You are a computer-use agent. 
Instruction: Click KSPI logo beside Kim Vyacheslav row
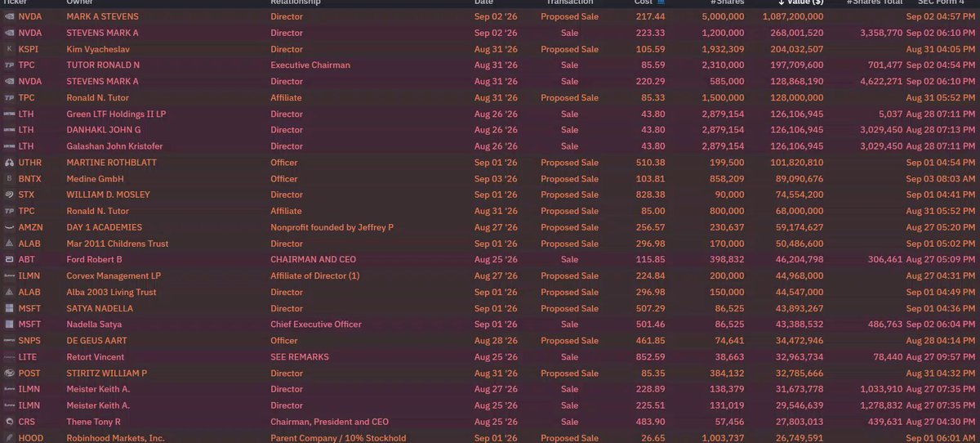pyautogui.click(x=9, y=49)
